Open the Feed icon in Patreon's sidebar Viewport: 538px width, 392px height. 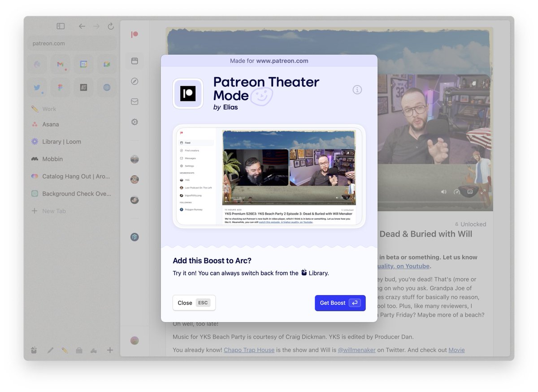tap(134, 61)
